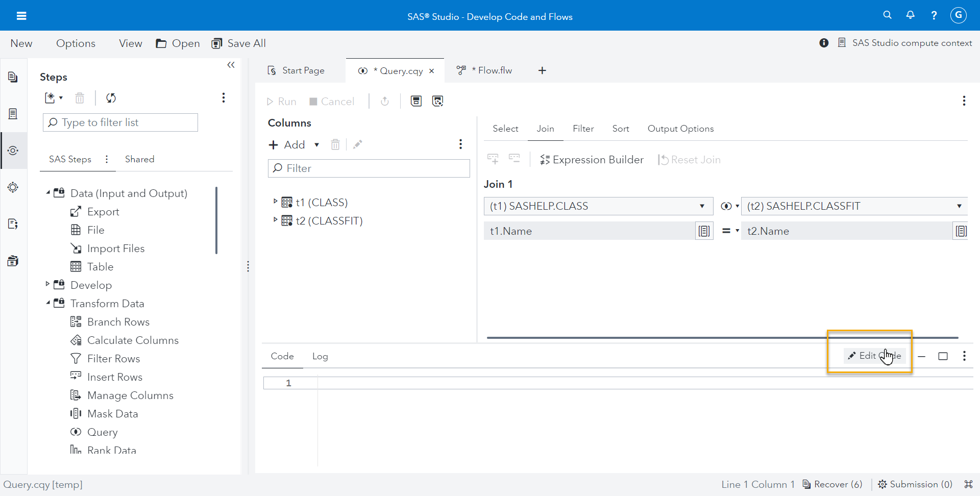Open the (t1) SASHELP.CLASS table dropdown

[x=702, y=206]
